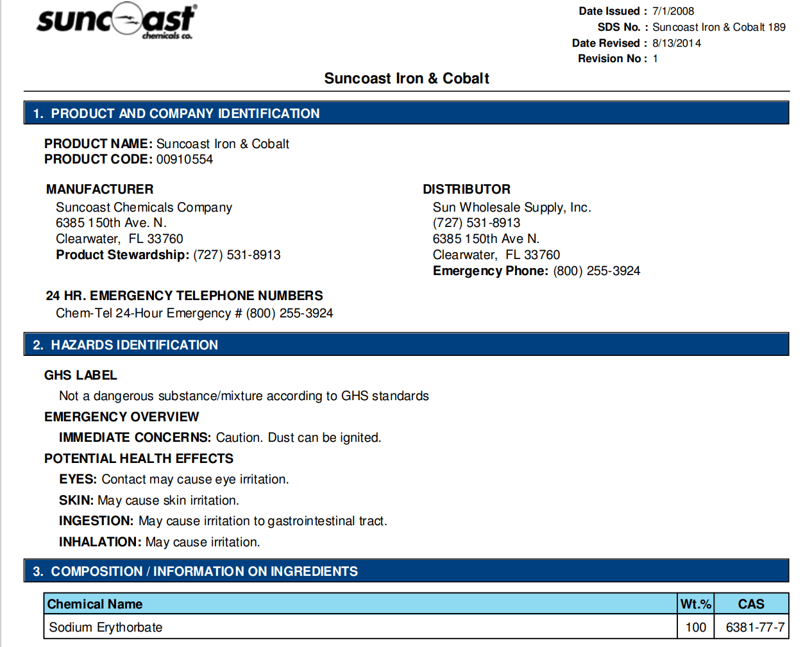
Task: Select 'Sun Wholesale Supply, Inc.' text
Action: click(x=512, y=207)
